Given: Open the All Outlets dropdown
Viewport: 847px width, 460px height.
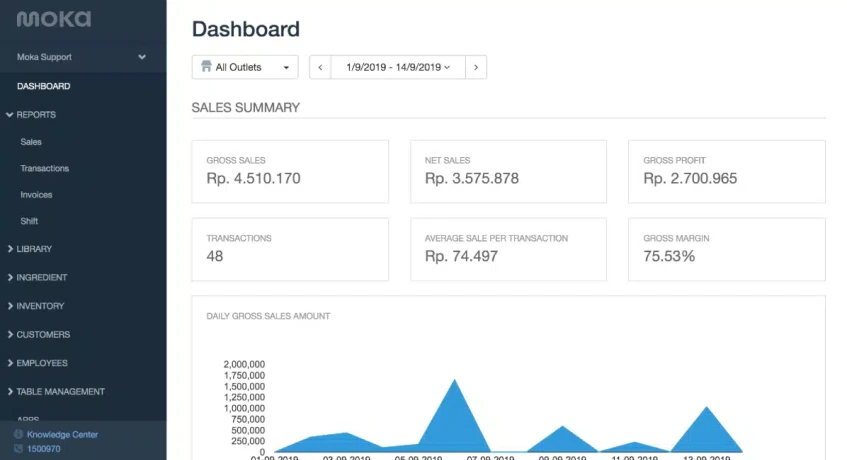Looking at the screenshot, I should pyautogui.click(x=245, y=67).
